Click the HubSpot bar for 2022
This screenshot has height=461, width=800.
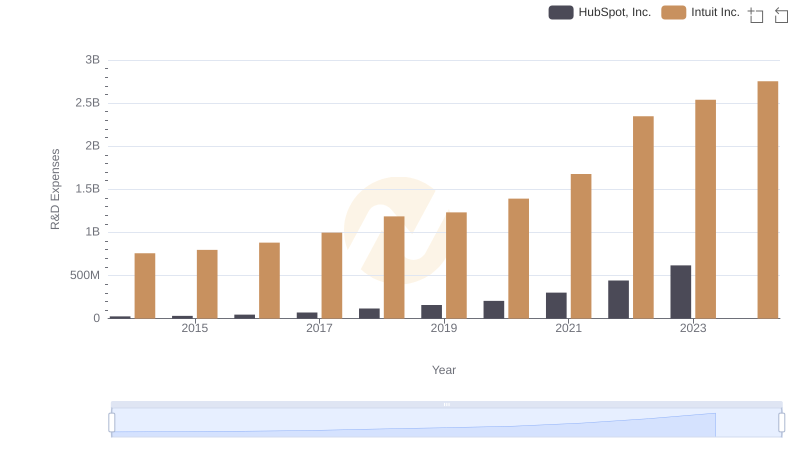click(x=618, y=299)
